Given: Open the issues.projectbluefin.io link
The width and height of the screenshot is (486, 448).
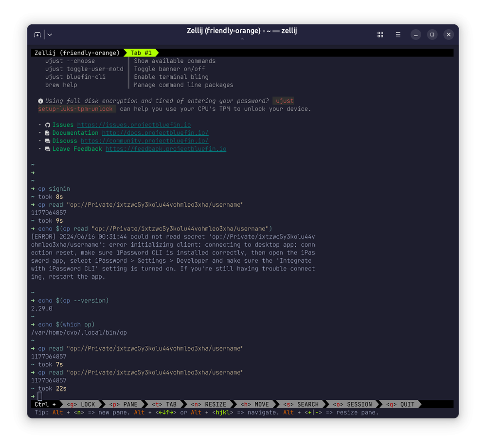Looking at the screenshot, I should (x=134, y=125).
